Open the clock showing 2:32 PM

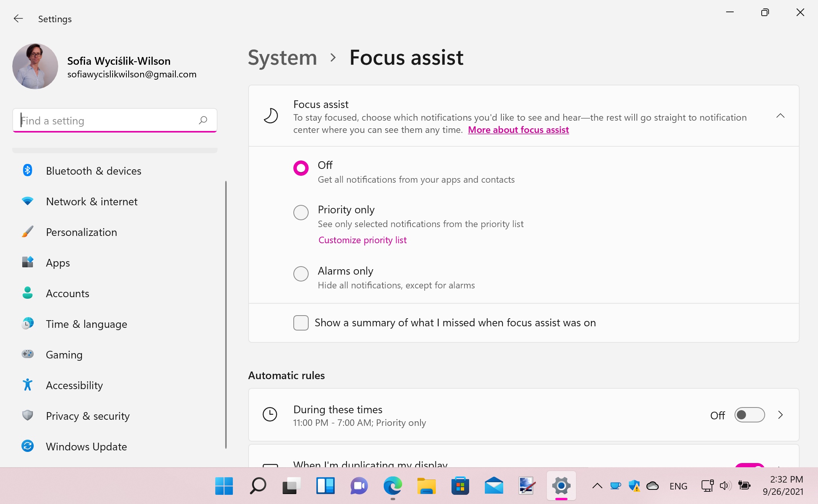783,485
